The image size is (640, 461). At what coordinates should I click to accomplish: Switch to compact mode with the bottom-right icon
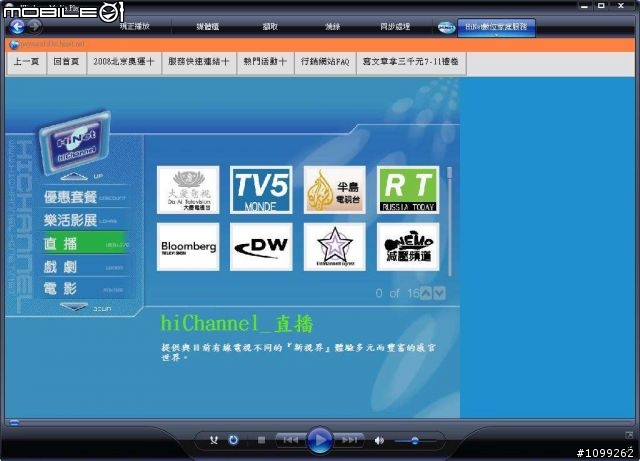click(629, 435)
